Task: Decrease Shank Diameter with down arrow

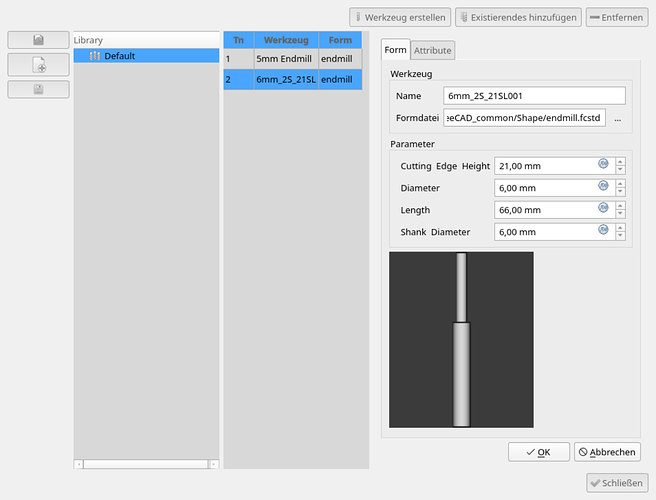Action: pos(620,236)
